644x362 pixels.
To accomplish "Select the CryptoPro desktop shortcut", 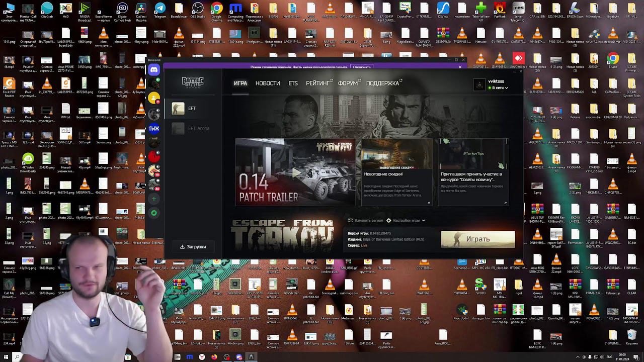I will [406, 11].
